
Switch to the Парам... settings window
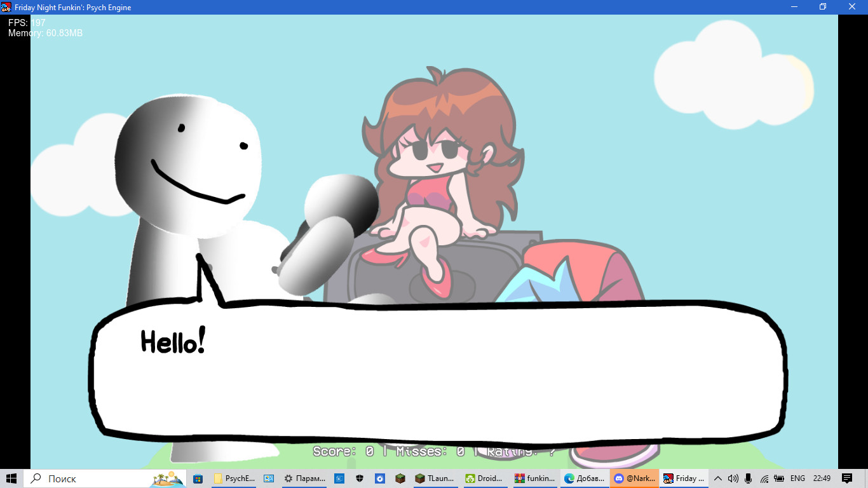(x=304, y=478)
